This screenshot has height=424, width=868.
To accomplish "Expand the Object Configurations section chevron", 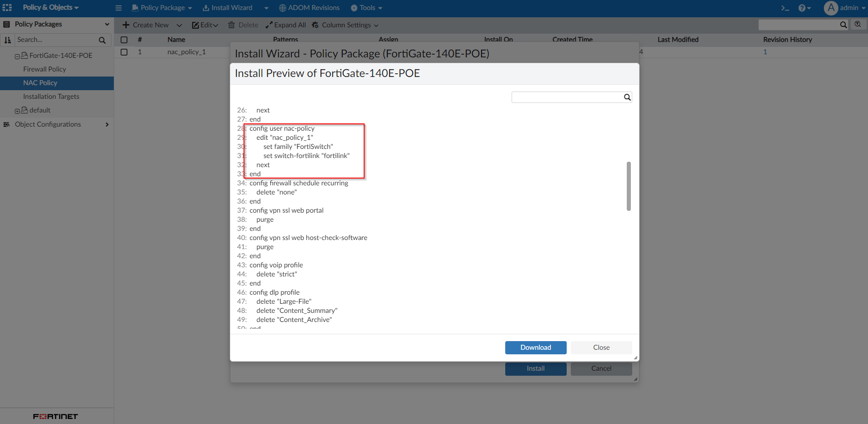I will pos(107,124).
